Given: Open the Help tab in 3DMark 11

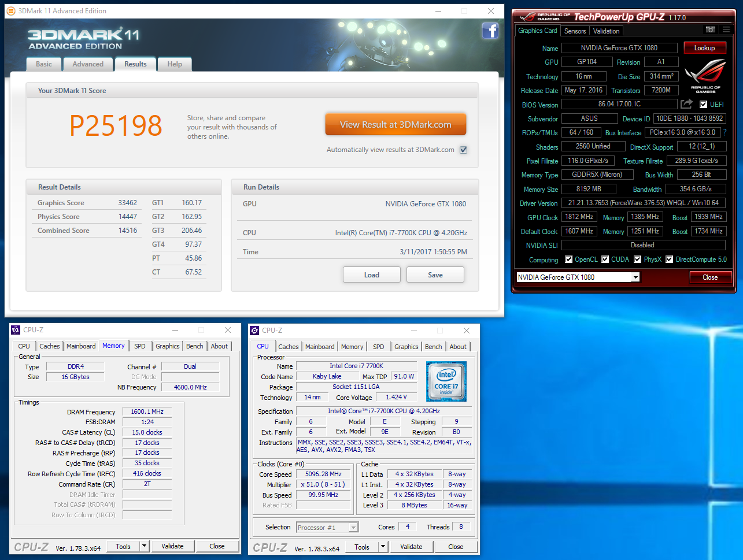Looking at the screenshot, I should pos(175,64).
